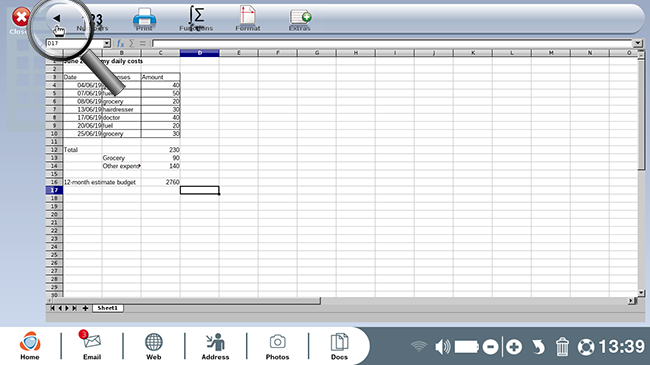This screenshot has height=365, width=650.
Task: Open Email from the bottom dock
Action: point(92,345)
